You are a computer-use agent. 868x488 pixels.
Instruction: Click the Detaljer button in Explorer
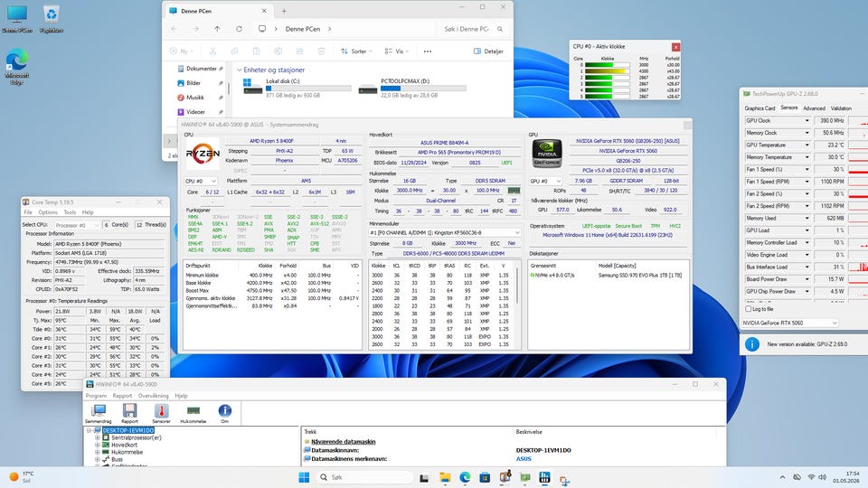pos(488,51)
